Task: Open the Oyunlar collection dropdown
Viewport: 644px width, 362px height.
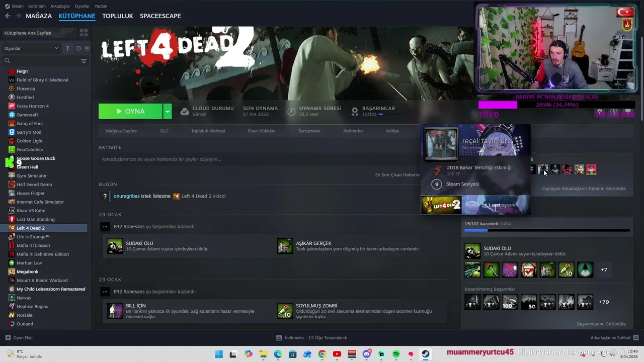Action: click(31, 48)
